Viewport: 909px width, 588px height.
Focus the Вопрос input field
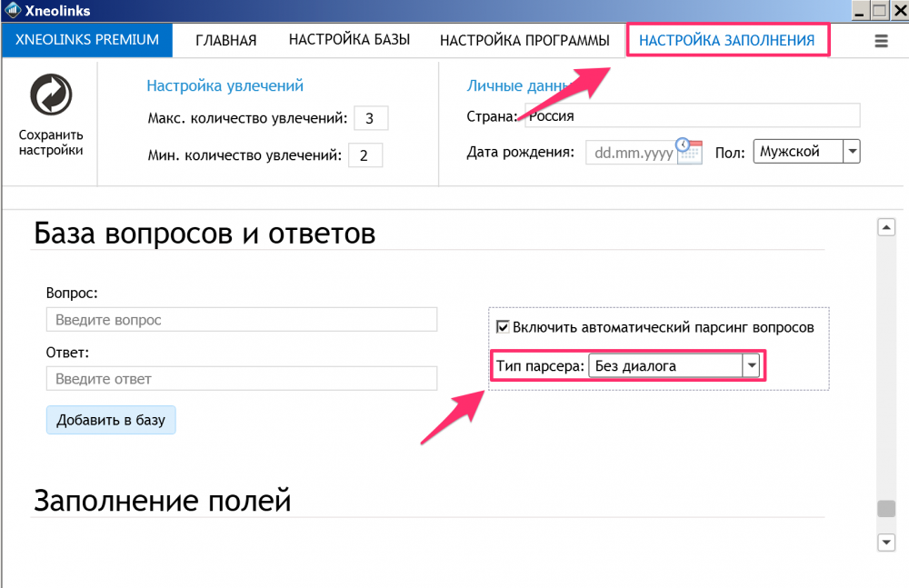pyautogui.click(x=242, y=320)
